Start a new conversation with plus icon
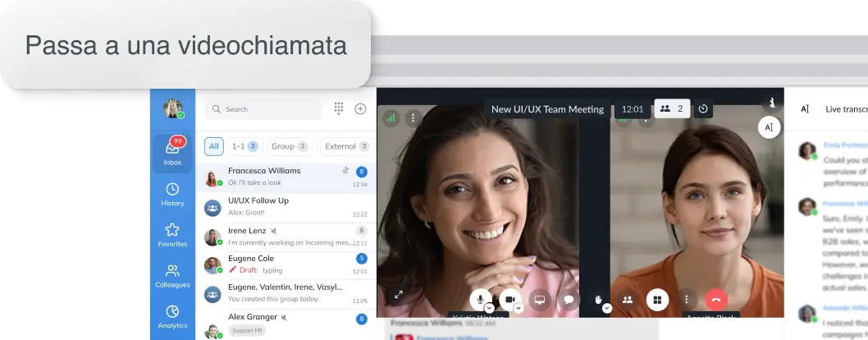This screenshot has height=340, width=868. click(x=360, y=109)
